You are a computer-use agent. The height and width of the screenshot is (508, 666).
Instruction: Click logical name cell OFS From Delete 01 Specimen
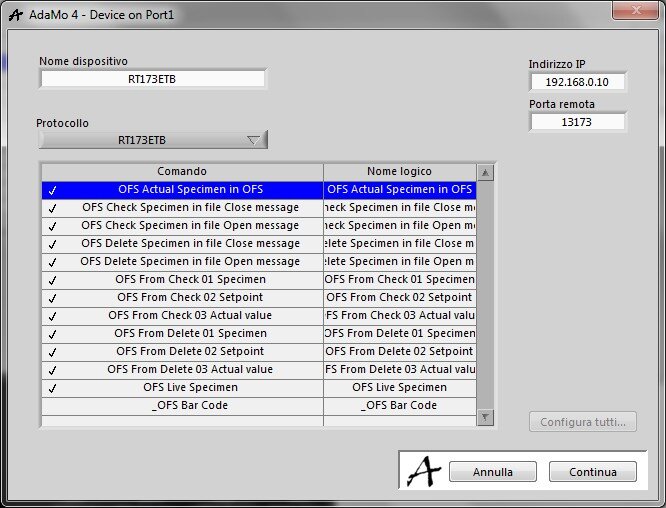[x=400, y=334]
